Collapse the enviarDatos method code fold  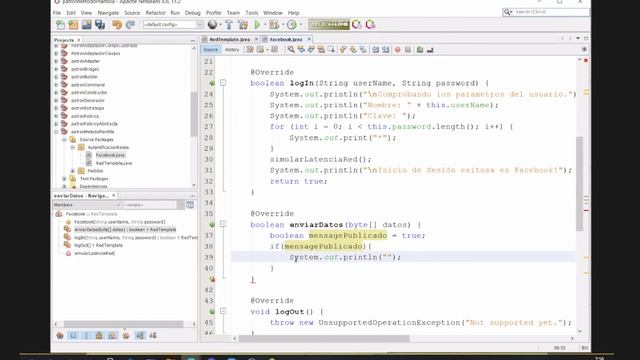(x=223, y=224)
